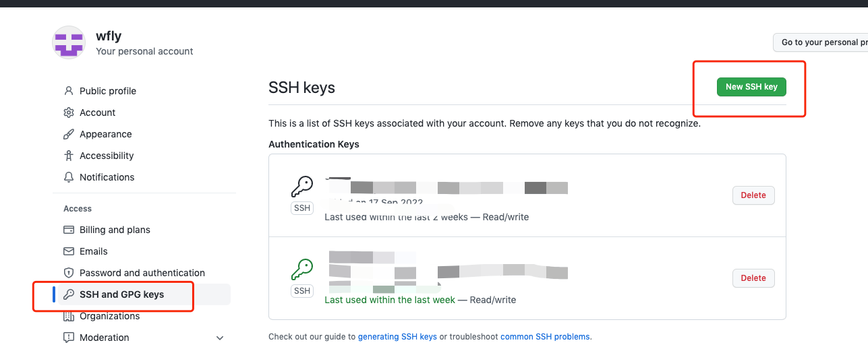
Task: Click the 'SSH keys' page heading
Action: point(301,88)
